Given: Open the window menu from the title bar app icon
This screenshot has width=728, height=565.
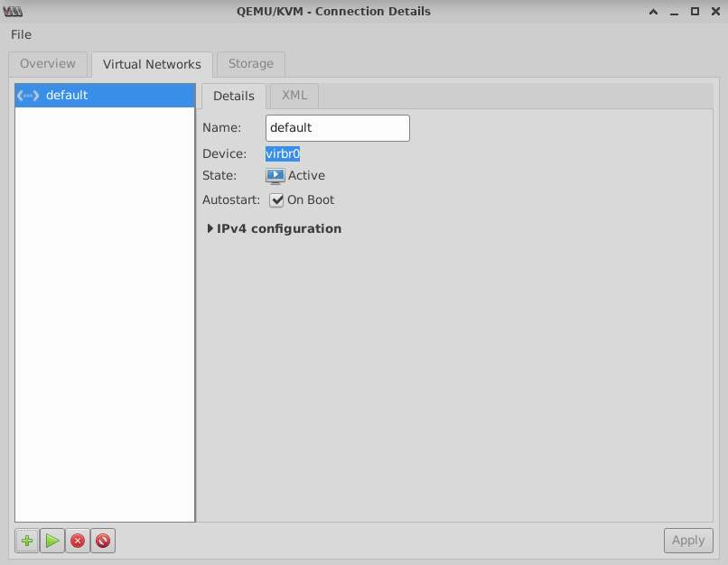Looking at the screenshot, I should tap(14, 12).
